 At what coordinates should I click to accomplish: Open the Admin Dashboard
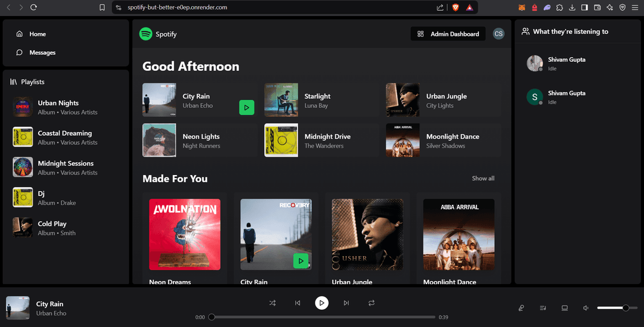coord(448,34)
